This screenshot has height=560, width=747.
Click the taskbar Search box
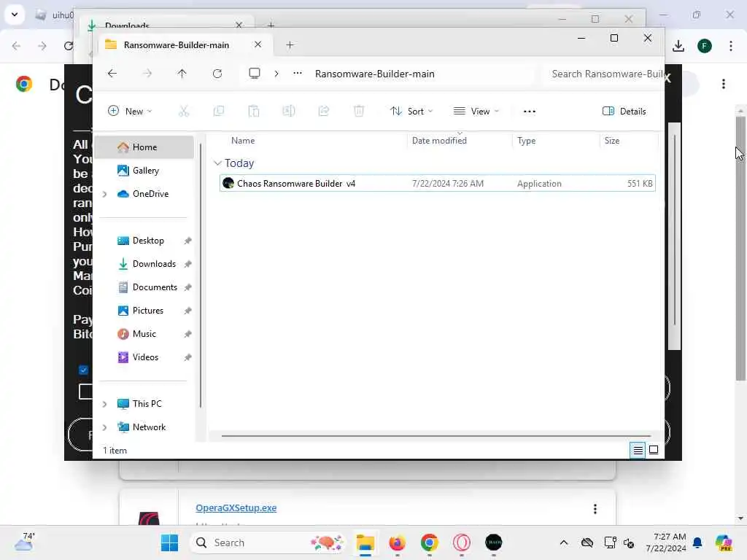coord(268,542)
